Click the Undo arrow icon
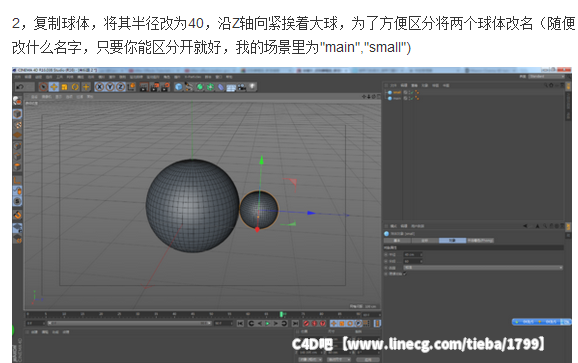The image size is (578, 363). (x=20, y=87)
